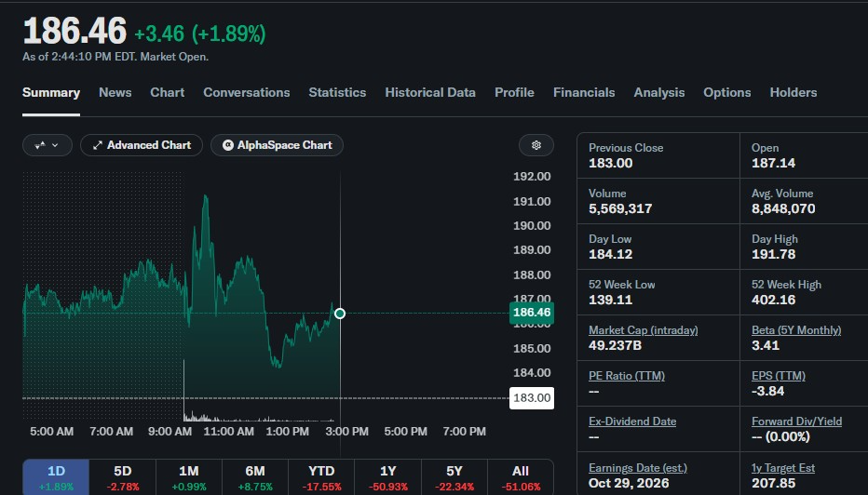
Task: Click the Earnings Date (est.) link
Action: pyautogui.click(x=638, y=468)
